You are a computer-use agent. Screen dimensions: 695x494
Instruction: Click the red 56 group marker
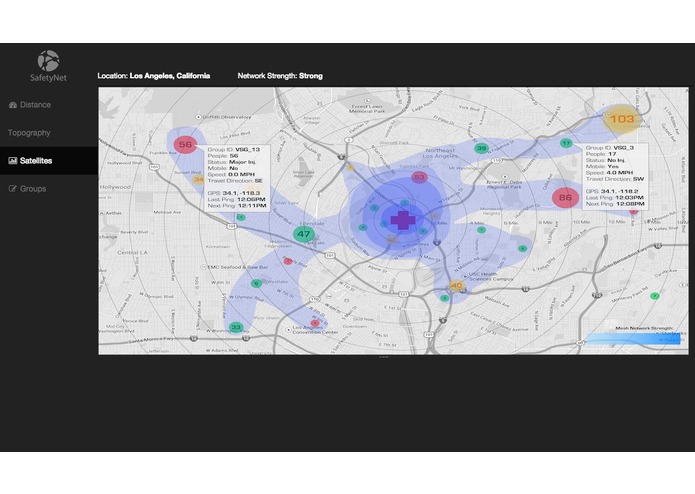[x=185, y=144]
